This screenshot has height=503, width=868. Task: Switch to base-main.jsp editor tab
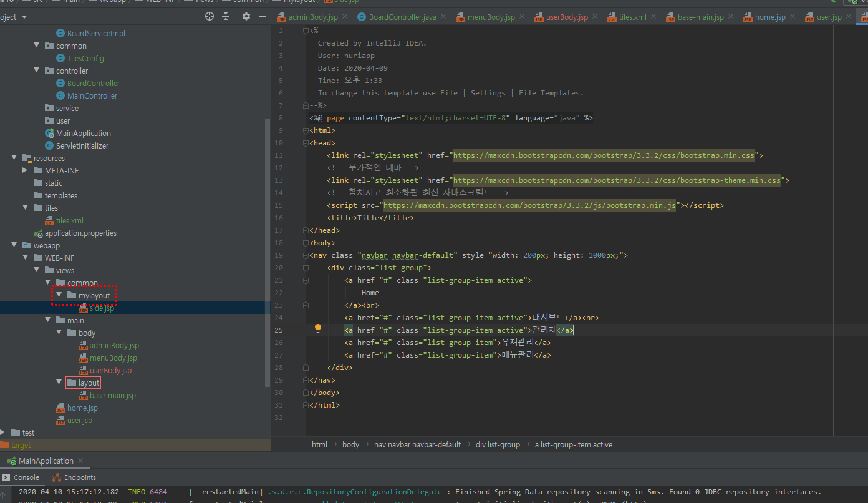coord(701,17)
